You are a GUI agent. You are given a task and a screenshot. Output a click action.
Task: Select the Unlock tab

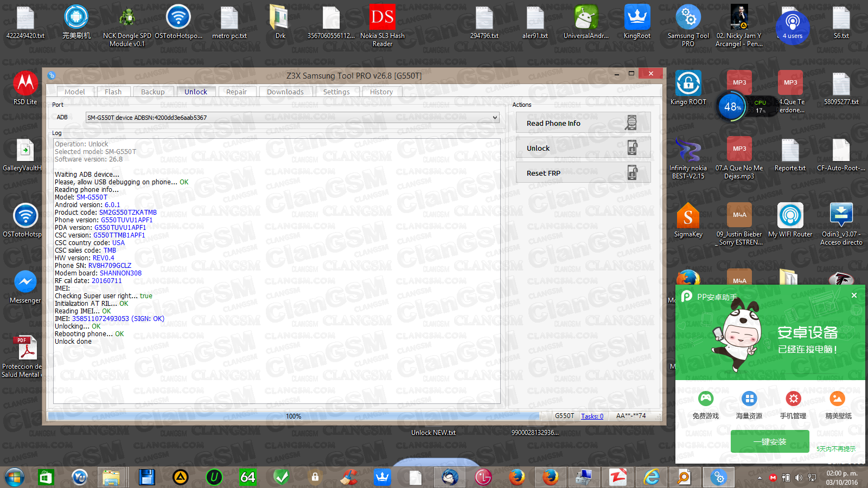[x=196, y=92]
